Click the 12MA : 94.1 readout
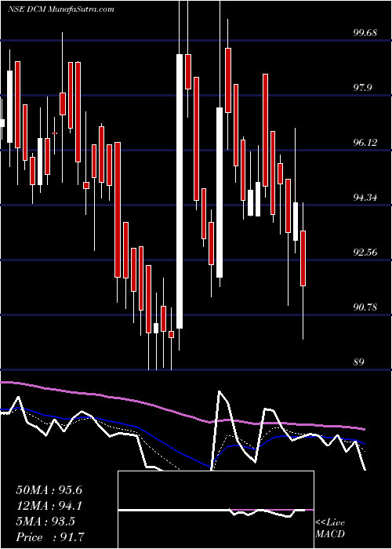 tap(49, 506)
